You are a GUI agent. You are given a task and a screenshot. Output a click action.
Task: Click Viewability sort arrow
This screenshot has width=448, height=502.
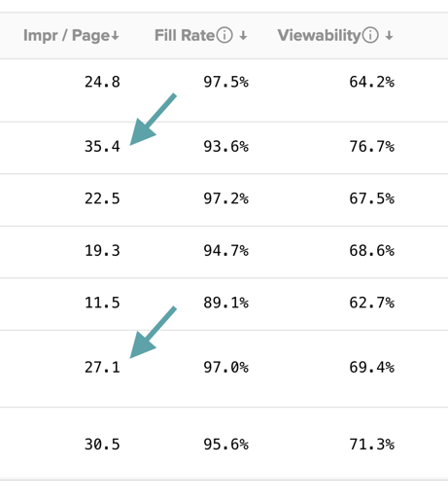[x=389, y=35]
